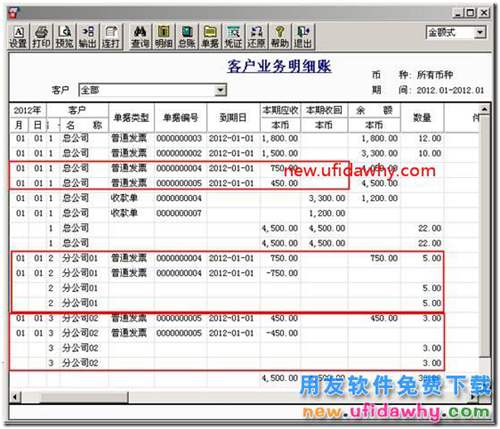Viewport: 500px width, 429px height.
Task: Click the 打印 print icon
Action: [41, 37]
